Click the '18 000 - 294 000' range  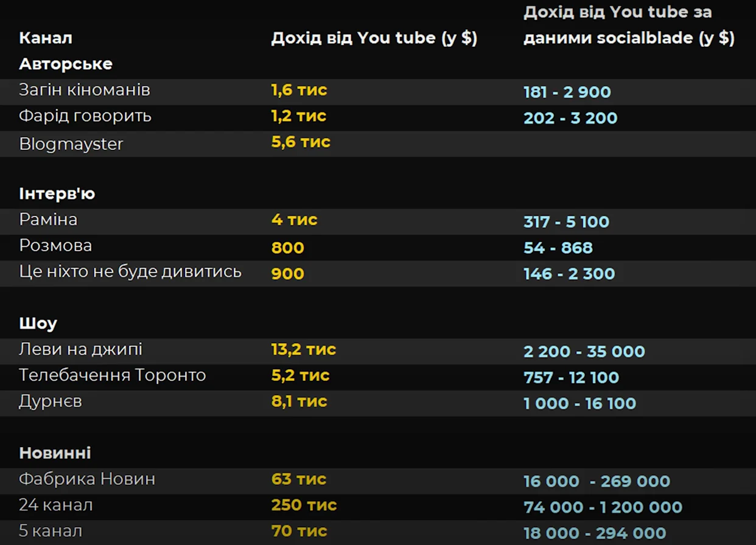pos(595,533)
